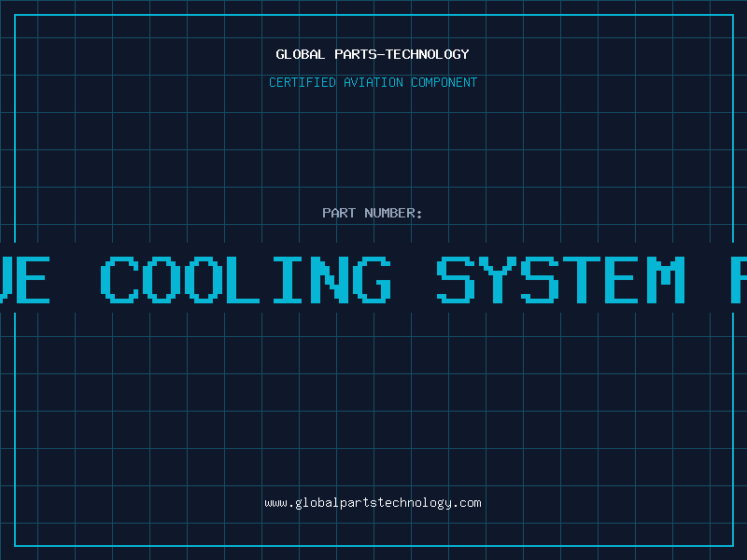Click the word TECHNOLOGY in the header
Screen dimensions: 747x560
coord(427,54)
